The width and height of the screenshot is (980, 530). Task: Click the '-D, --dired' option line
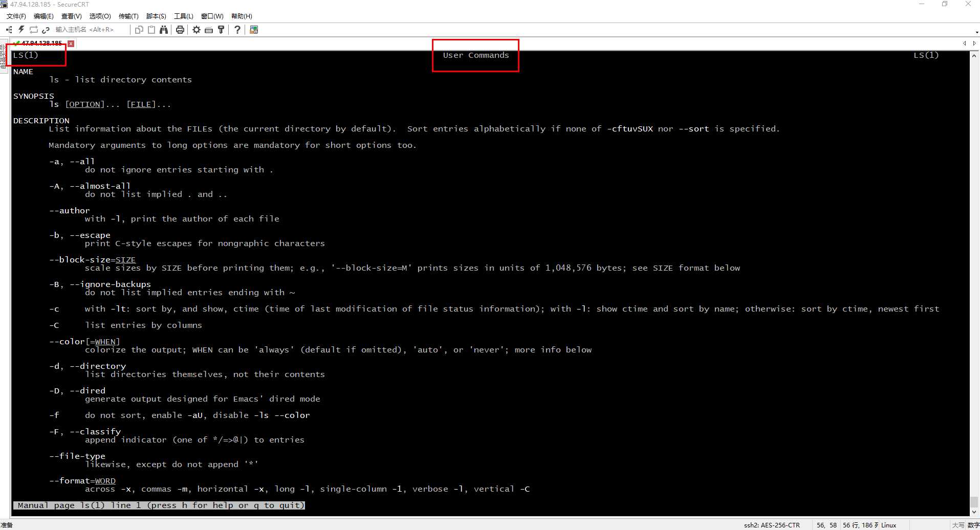pyautogui.click(x=77, y=391)
